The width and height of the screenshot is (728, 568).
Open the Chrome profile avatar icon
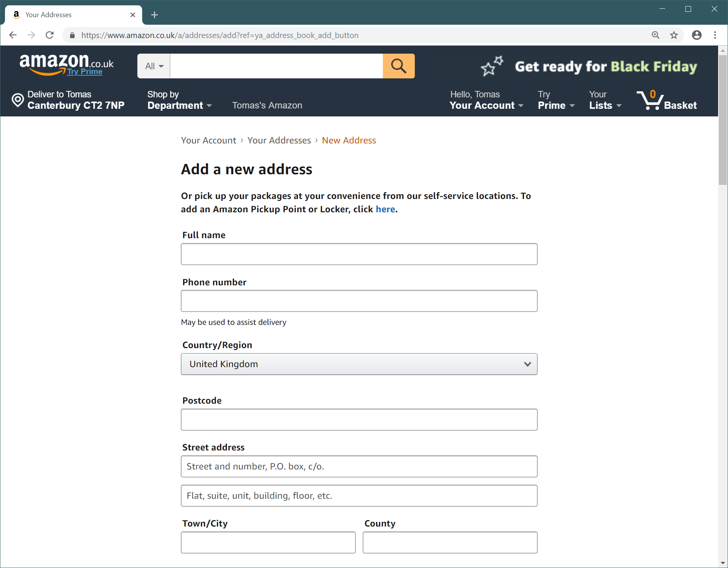pyautogui.click(x=696, y=35)
